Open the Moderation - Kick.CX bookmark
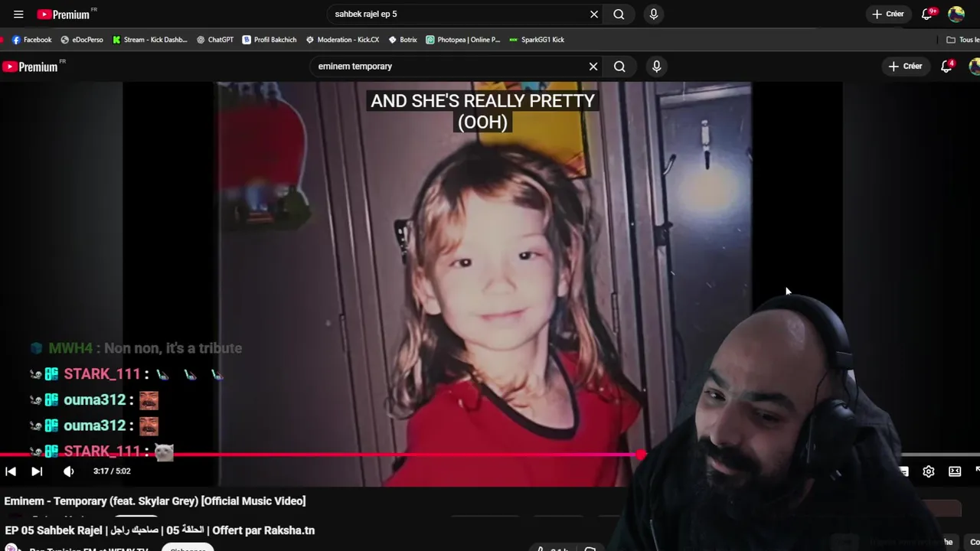 [342, 40]
